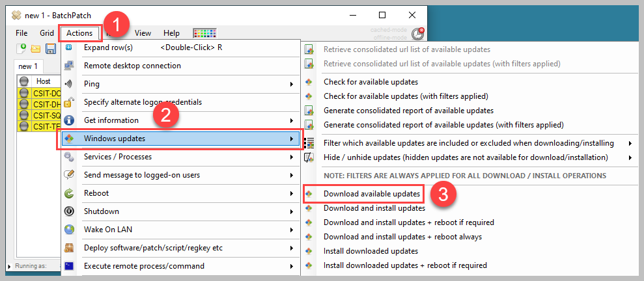Click the Expand row(s) icon
The image size is (644, 281).
pos(69,47)
